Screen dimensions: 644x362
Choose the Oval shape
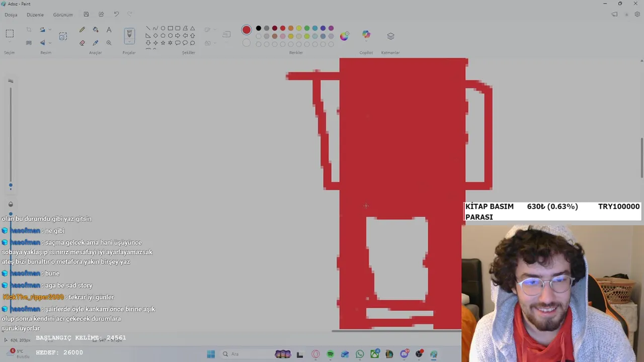point(163,28)
